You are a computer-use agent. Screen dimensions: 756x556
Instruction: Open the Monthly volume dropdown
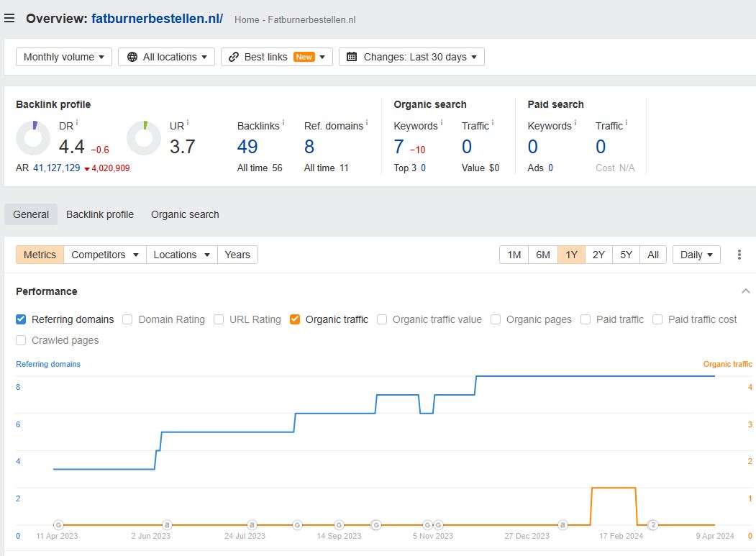point(64,57)
